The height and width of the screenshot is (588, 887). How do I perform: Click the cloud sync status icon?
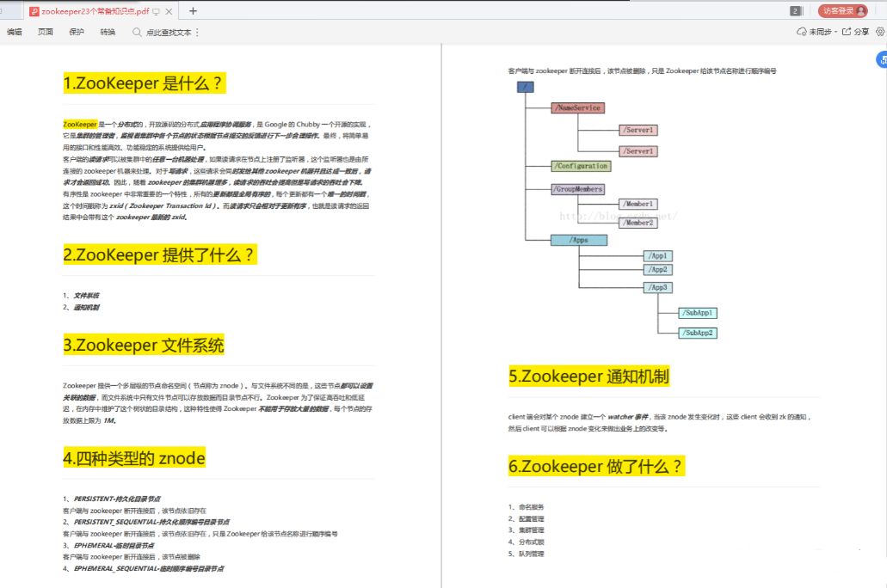(x=802, y=32)
